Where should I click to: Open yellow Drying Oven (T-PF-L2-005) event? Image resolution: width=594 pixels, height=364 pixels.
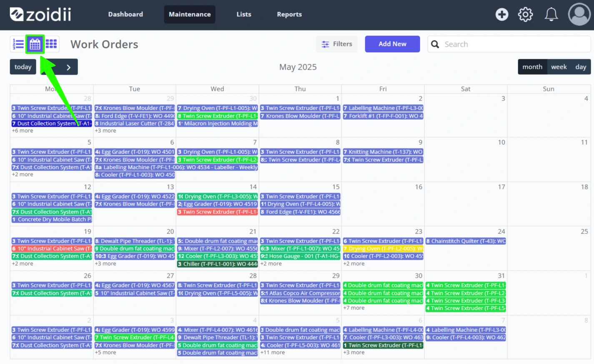[x=383, y=249]
